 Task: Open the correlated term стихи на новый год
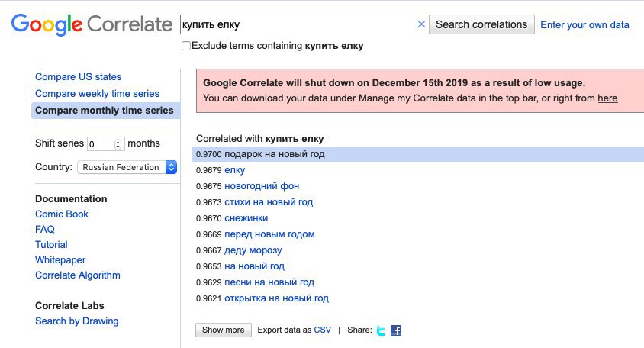point(269,202)
